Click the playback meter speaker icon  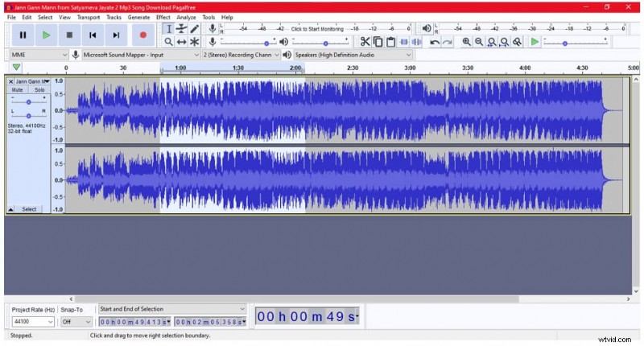[x=427, y=29]
